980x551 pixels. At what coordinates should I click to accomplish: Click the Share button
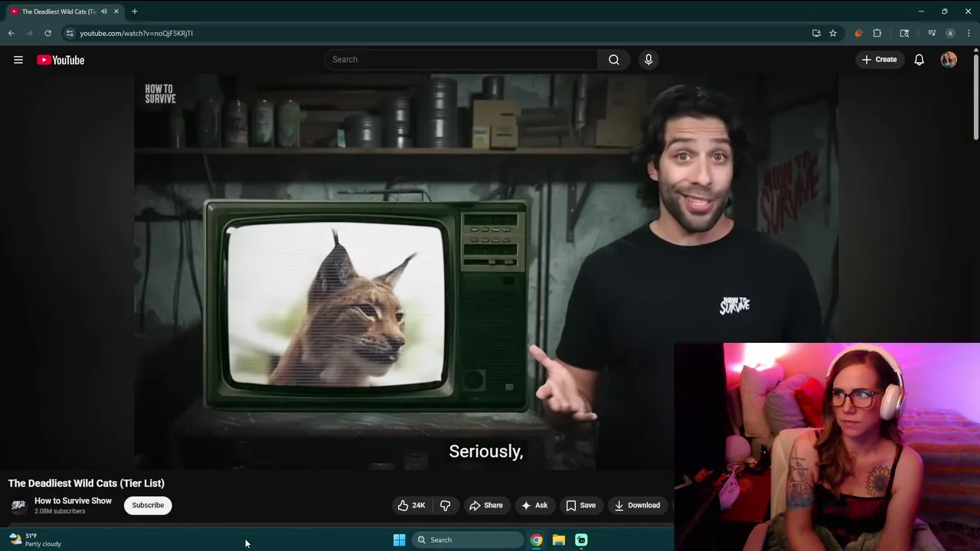[486, 505]
